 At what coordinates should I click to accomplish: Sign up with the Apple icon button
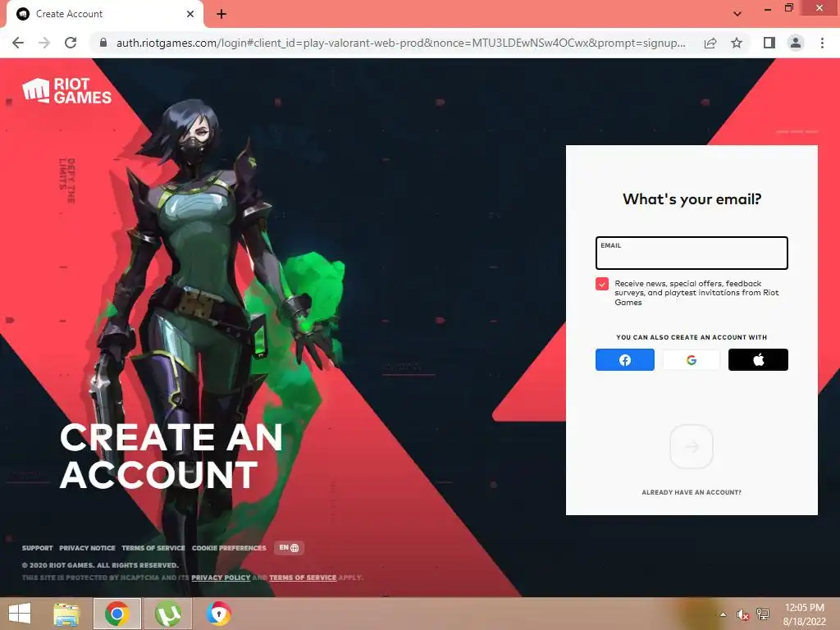pyautogui.click(x=758, y=359)
